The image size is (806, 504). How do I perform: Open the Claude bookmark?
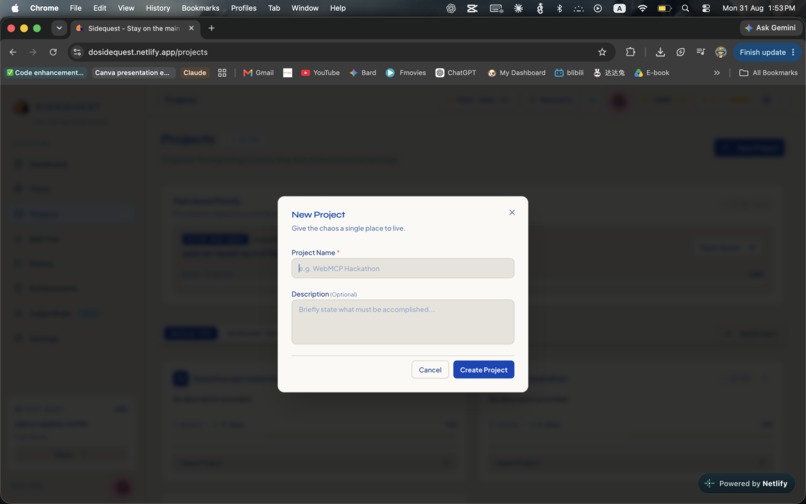pos(195,73)
